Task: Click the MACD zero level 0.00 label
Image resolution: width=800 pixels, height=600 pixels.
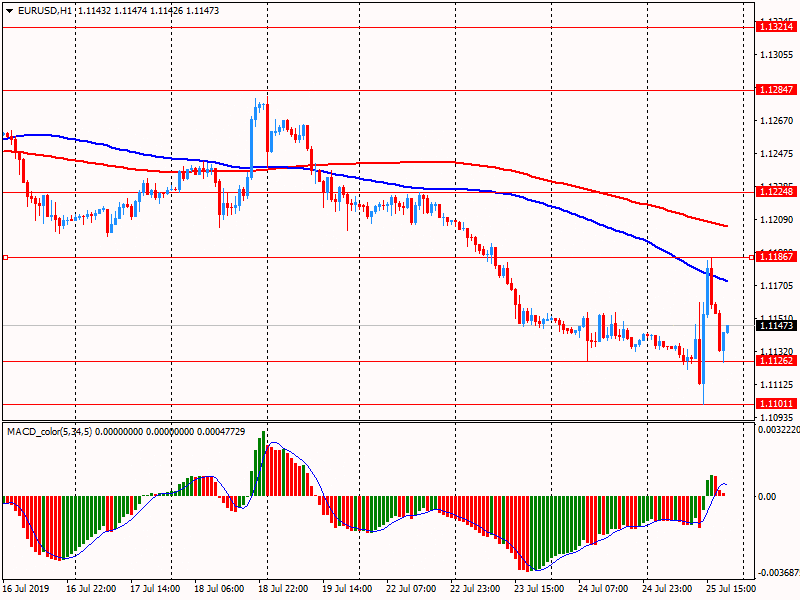Action: click(767, 496)
